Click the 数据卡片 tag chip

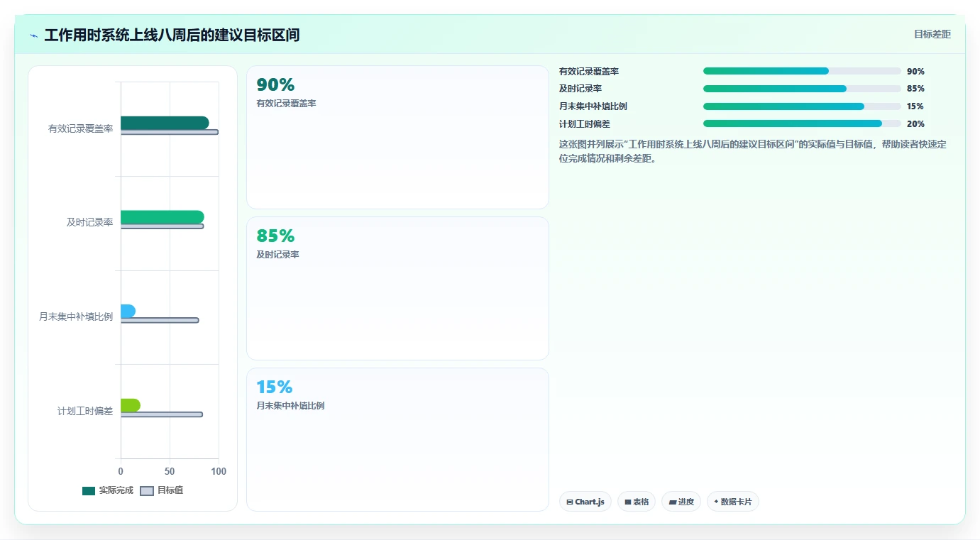pyautogui.click(x=733, y=502)
